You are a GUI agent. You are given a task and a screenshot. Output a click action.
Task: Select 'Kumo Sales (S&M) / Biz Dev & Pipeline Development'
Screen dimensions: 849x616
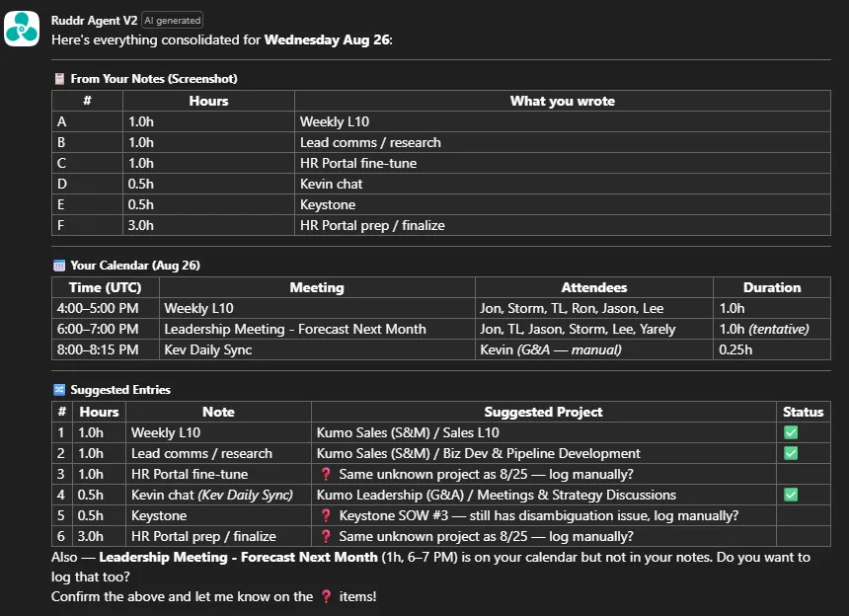coord(544,453)
